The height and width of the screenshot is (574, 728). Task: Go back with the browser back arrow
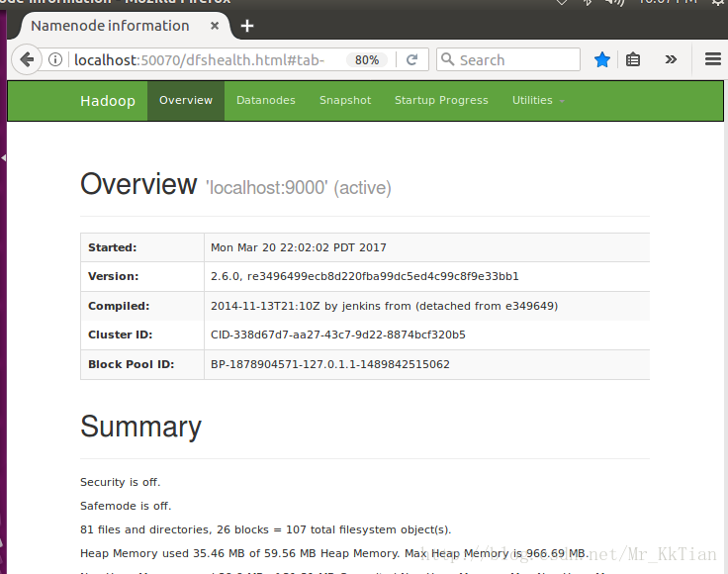tap(27, 59)
